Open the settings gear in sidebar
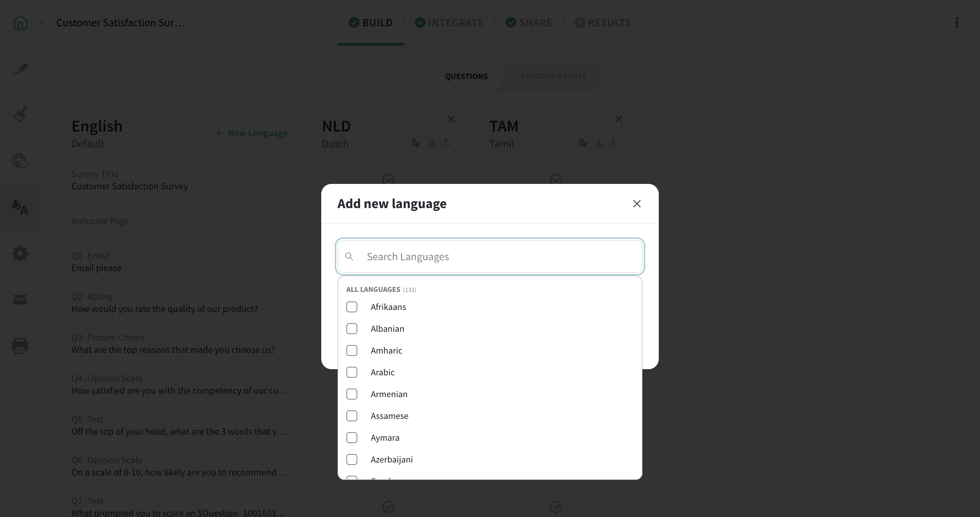The image size is (980, 517). (20, 253)
